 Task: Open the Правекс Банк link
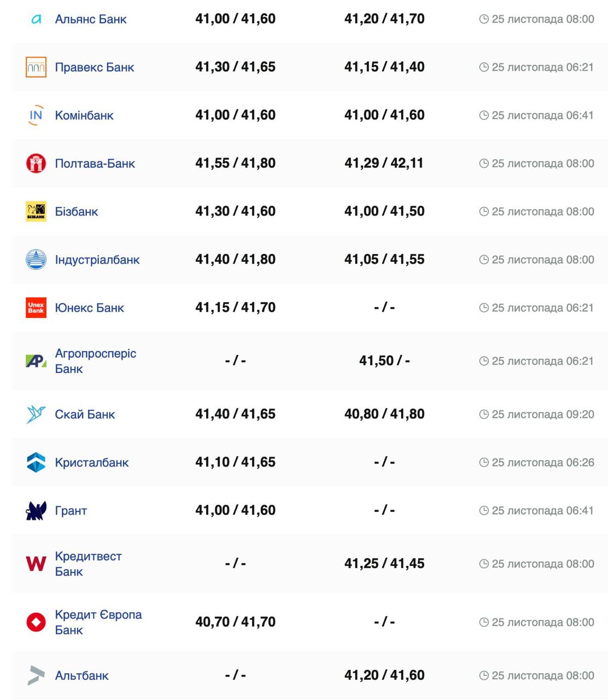coord(95,67)
